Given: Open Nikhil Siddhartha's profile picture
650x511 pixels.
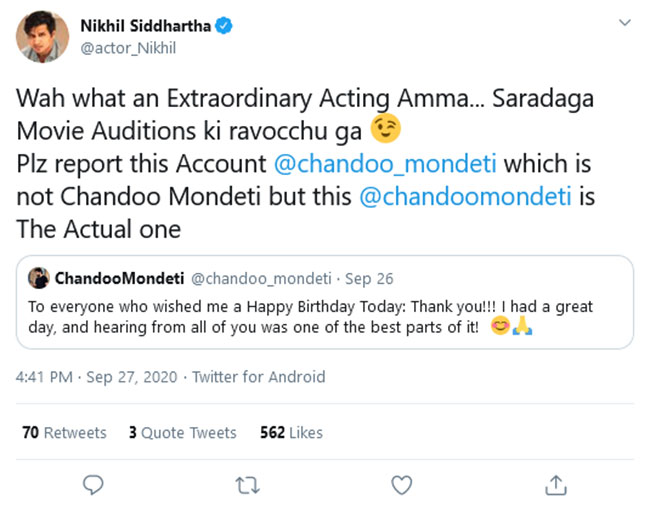Looking at the screenshot, I should [x=42, y=38].
